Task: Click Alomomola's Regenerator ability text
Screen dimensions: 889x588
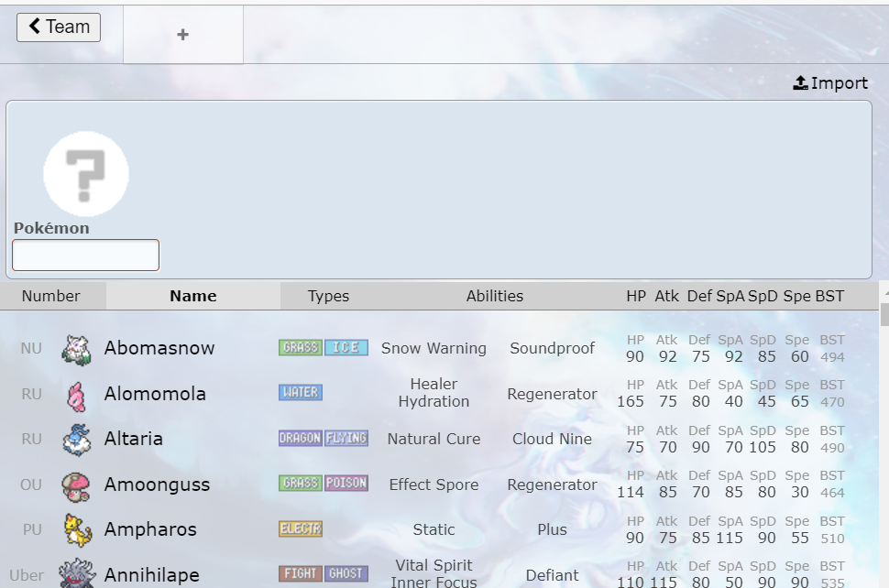Action: pyautogui.click(x=553, y=394)
